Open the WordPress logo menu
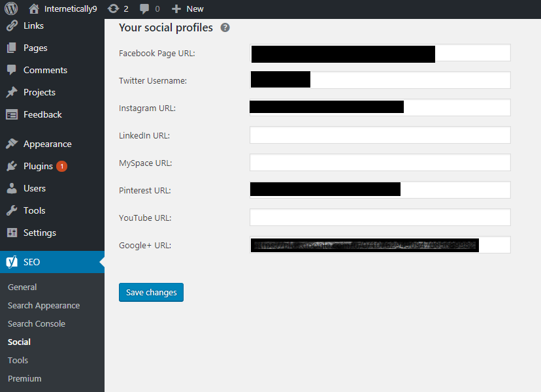This screenshot has width=541, height=392. tap(11, 8)
